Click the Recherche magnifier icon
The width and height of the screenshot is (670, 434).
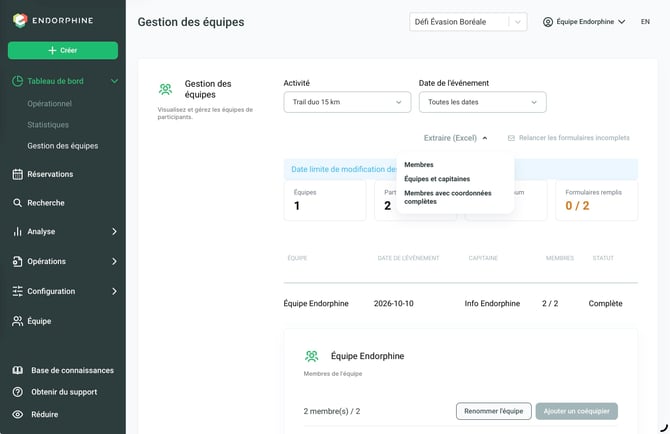coord(18,203)
